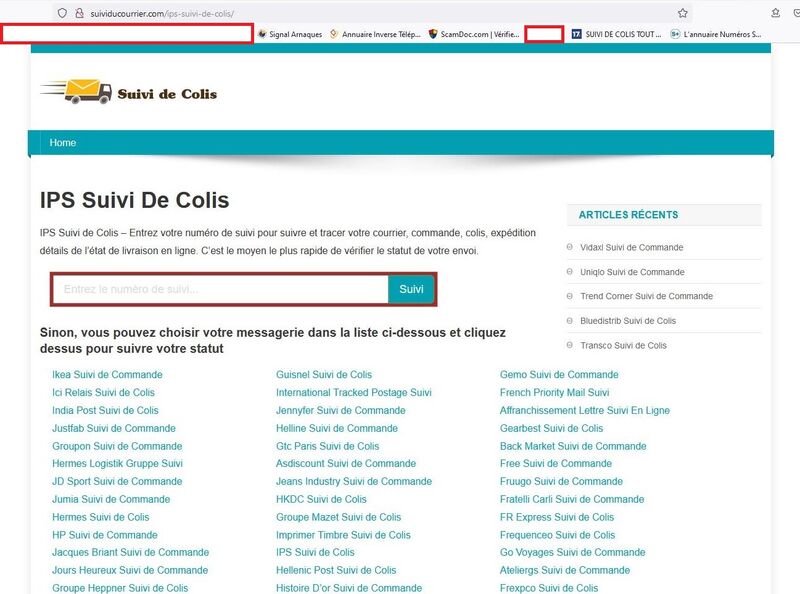Screen dimensions: 800x594
Task: Open HKDC Suivi de Colis link
Action: point(321,499)
